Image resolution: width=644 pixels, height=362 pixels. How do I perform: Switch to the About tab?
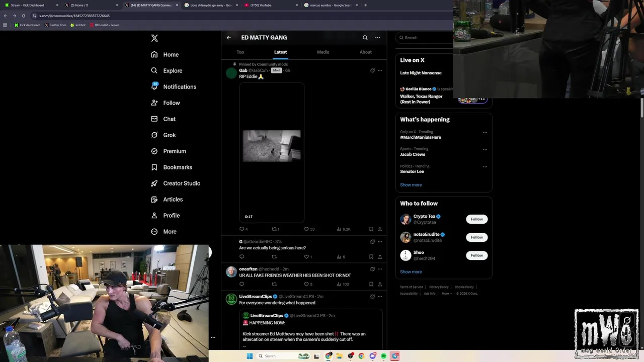(366, 52)
